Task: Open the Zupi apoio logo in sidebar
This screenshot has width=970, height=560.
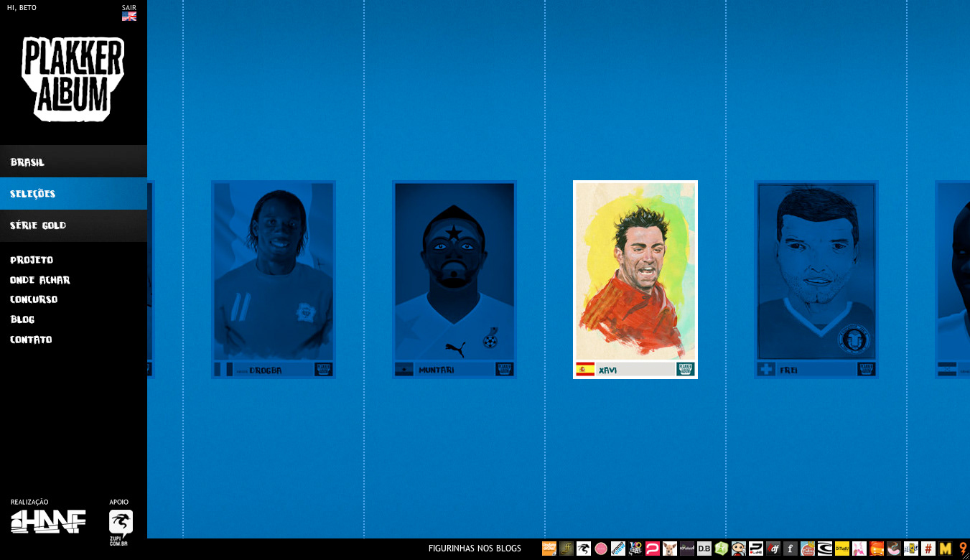Action: tap(121, 528)
